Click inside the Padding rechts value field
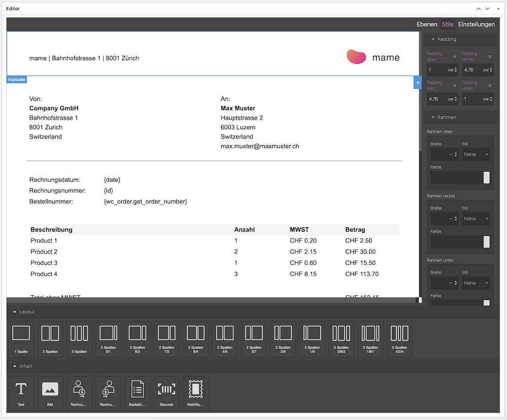507x420 pixels. (x=472, y=69)
